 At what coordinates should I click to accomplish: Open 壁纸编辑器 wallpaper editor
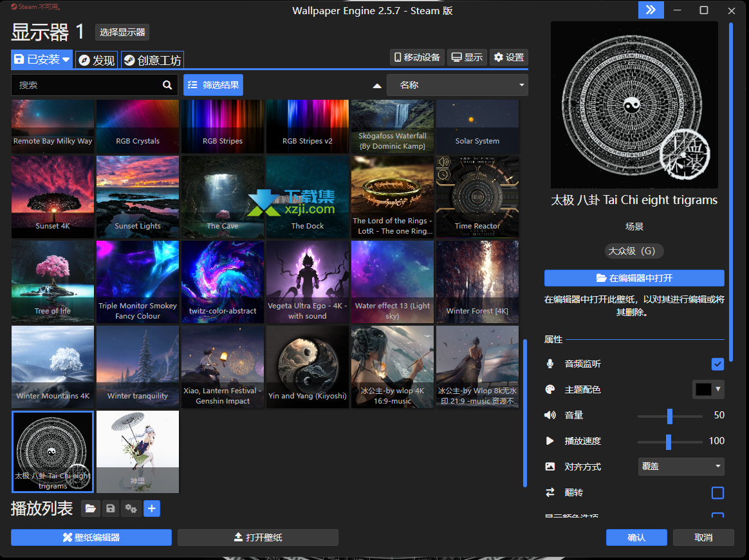(91, 537)
